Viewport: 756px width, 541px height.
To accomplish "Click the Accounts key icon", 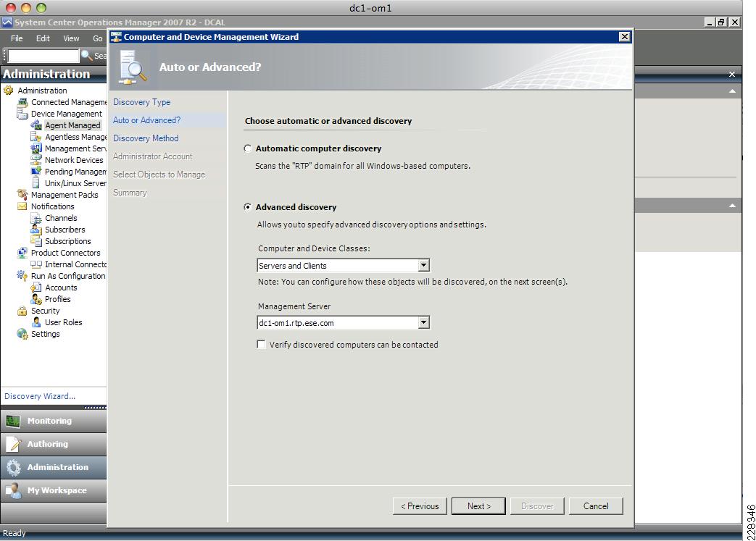I will [36, 288].
